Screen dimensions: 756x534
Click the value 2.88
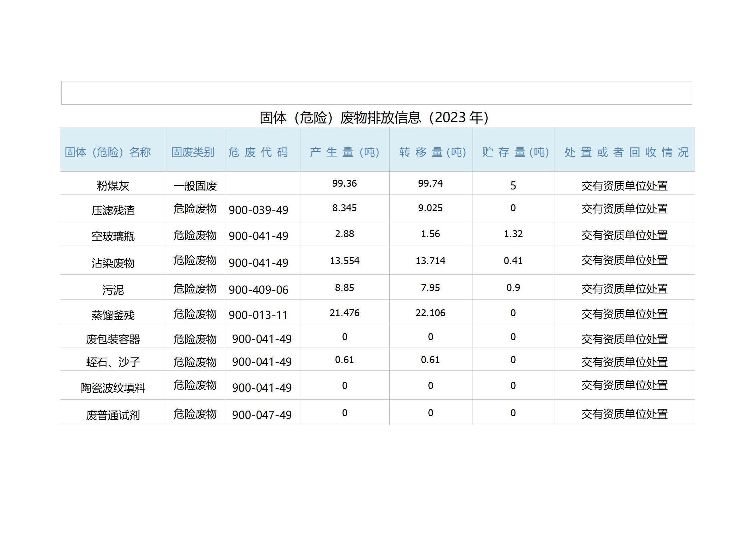(x=344, y=234)
